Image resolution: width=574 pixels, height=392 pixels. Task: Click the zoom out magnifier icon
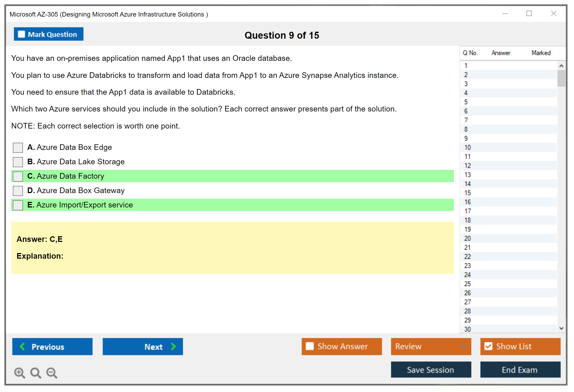click(52, 373)
